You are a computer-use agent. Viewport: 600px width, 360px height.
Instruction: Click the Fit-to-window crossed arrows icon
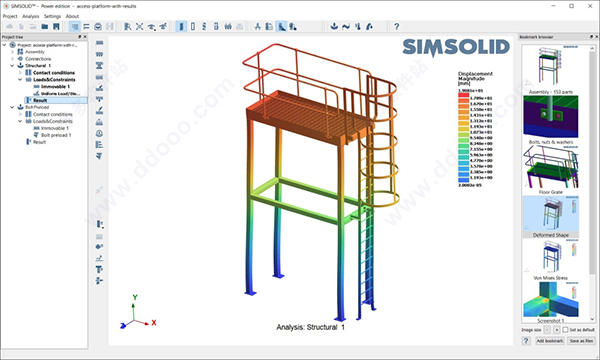tap(140, 26)
